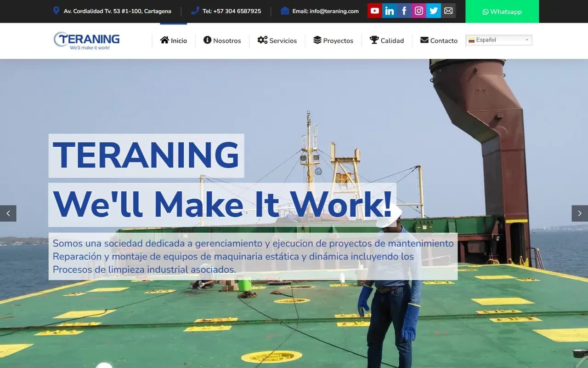Open the Twitter social icon
588x368 pixels.
tap(434, 11)
